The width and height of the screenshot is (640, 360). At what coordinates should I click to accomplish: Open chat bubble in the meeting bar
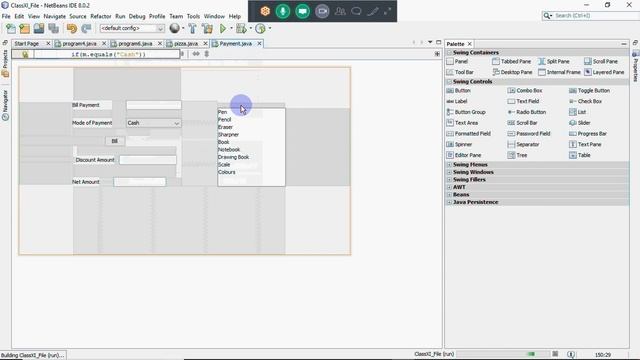pyautogui.click(x=356, y=11)
